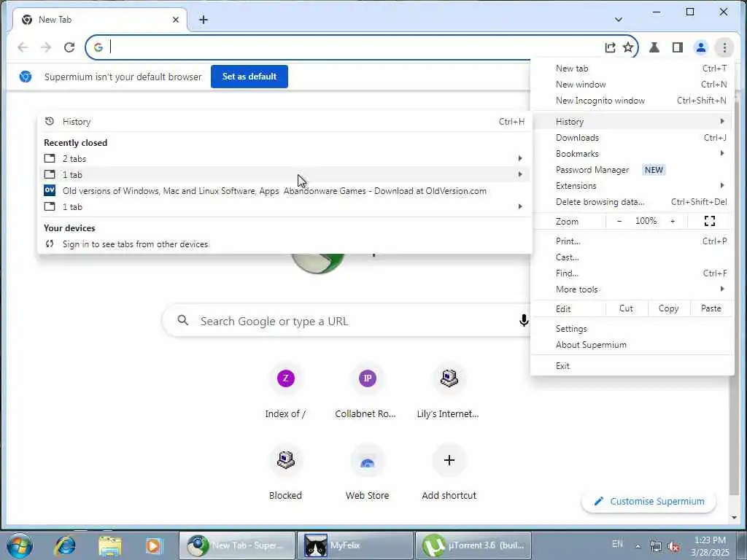Toggle the side panel icon
This screenshot has width=747, height=560.
[678, 47]
